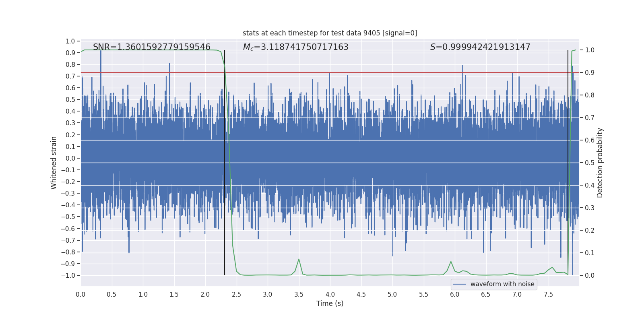
Task: Select the 0.9 tick on the Detection probability axis
Action: pos(590,72)
